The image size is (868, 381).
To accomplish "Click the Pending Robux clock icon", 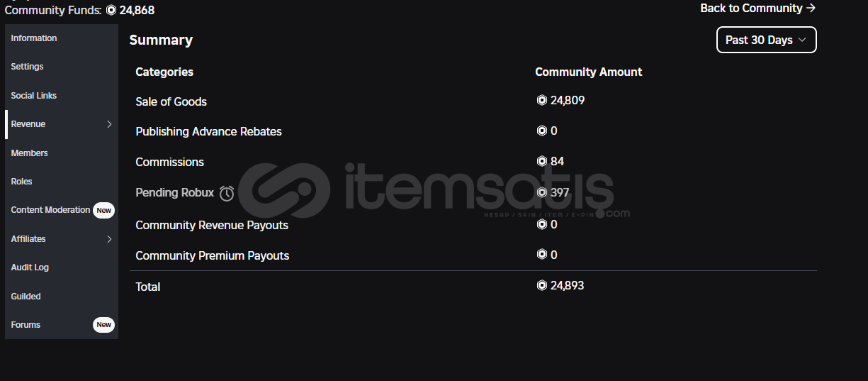I will 227,193.
